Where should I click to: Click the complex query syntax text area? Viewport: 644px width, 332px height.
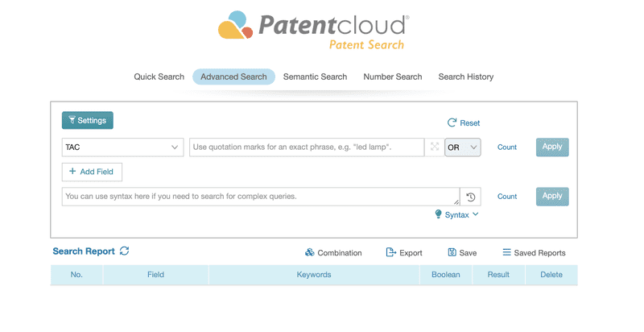click(261, 197)
